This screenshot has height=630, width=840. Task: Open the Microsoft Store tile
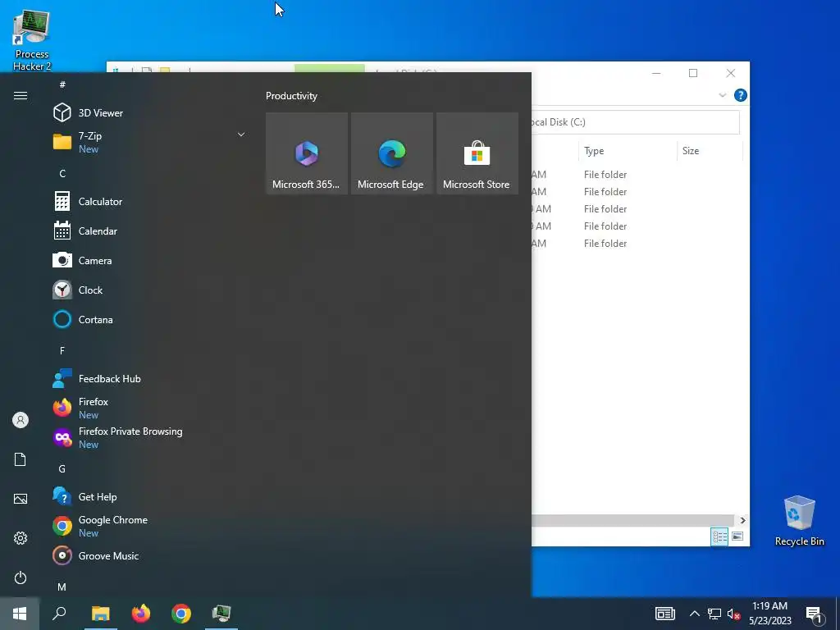477,153
